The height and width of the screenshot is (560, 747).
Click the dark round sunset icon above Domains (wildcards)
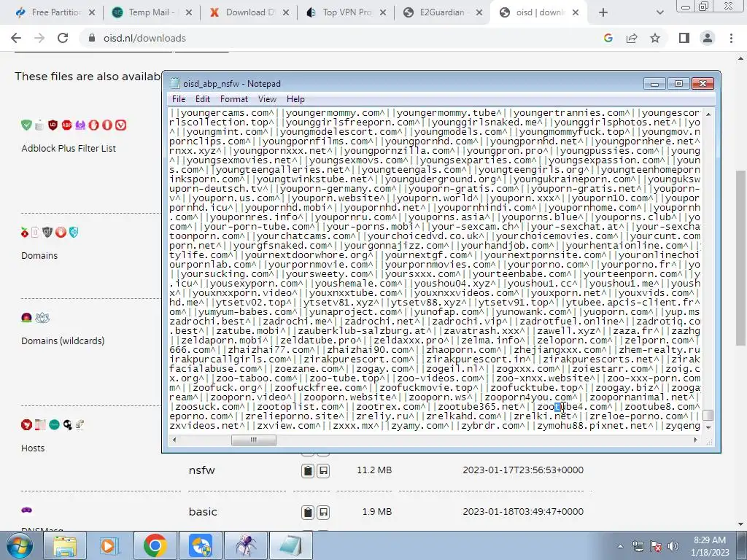27,318
